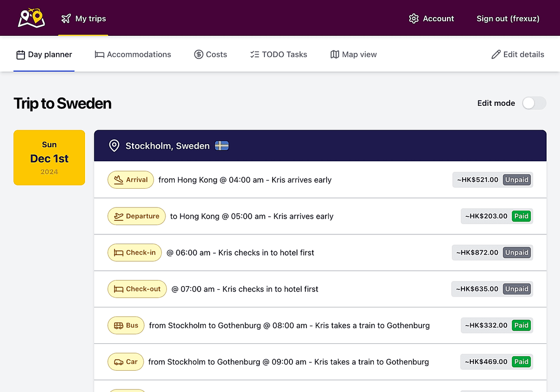Click the location pin next to Stockholm
Viewport: 560px width, 392px height.
pos(114,146)
